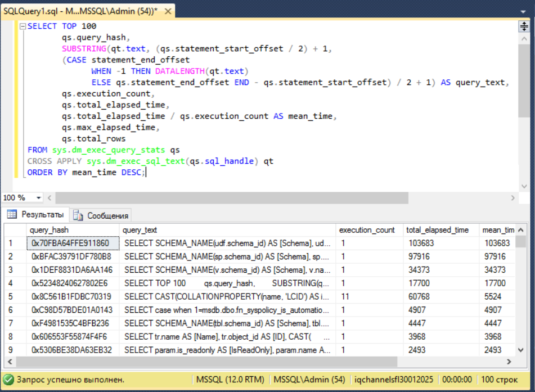The width and height of the screenshot is (535, 392).
Task: Click cell 0x8C561B1FDBC70319
Action: [x=73, y=296]
